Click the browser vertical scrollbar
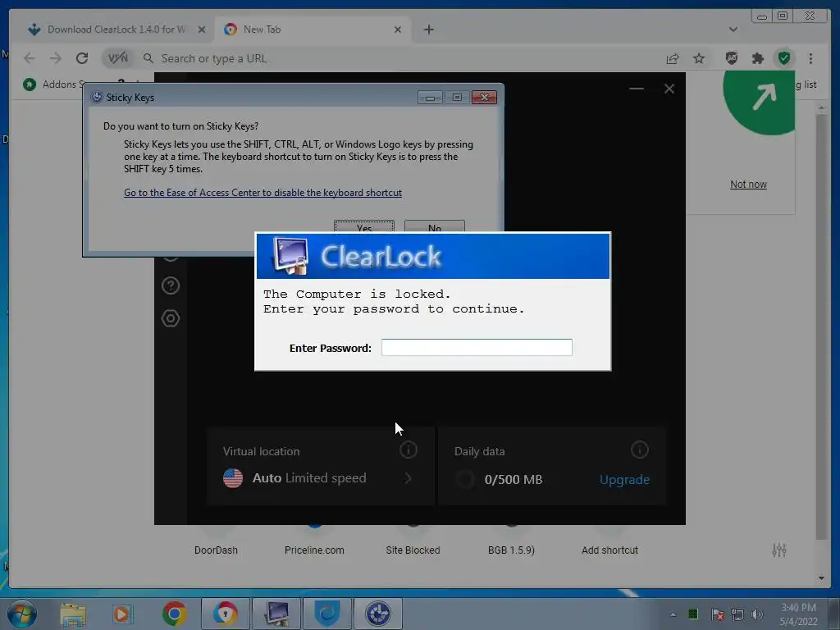Image resolution: width=840 pixels, height=630 pixels. (x=821, y=326)
